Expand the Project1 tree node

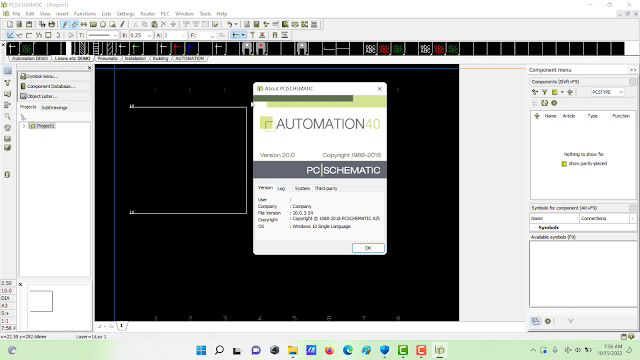coord(24,126)
